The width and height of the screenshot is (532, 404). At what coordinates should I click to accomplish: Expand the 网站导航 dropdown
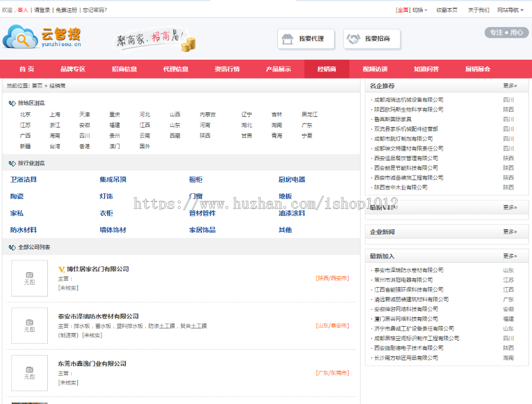510,10
